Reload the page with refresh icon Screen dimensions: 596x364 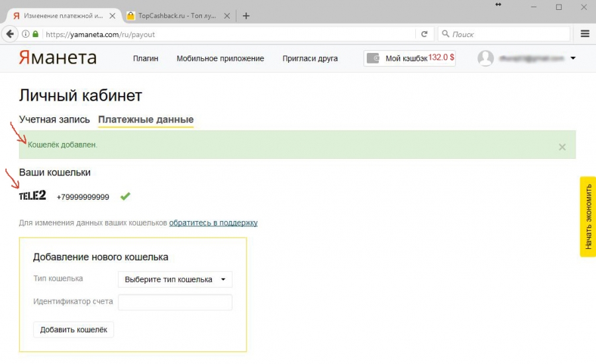pyautogui.click(x=424, y=34)
